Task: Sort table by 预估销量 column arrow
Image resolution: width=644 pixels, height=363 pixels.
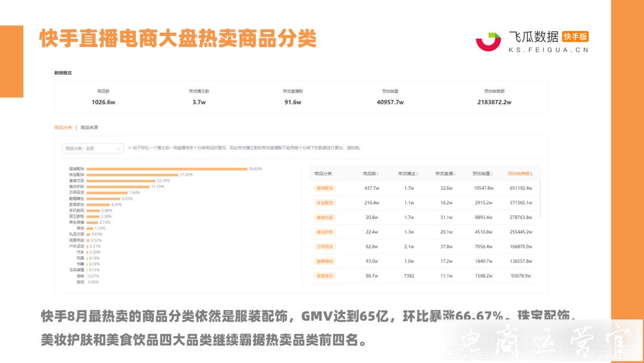Action: coord(491,174)
